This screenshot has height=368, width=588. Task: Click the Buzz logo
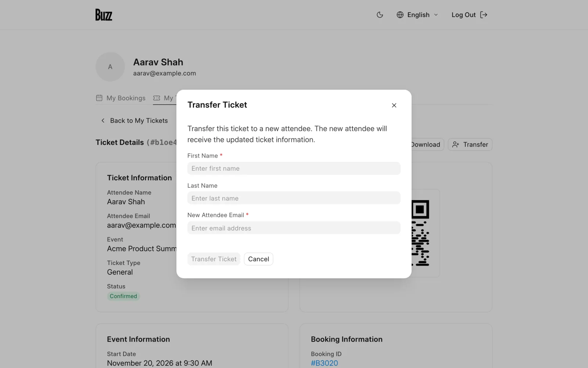[x=104, y=15]
